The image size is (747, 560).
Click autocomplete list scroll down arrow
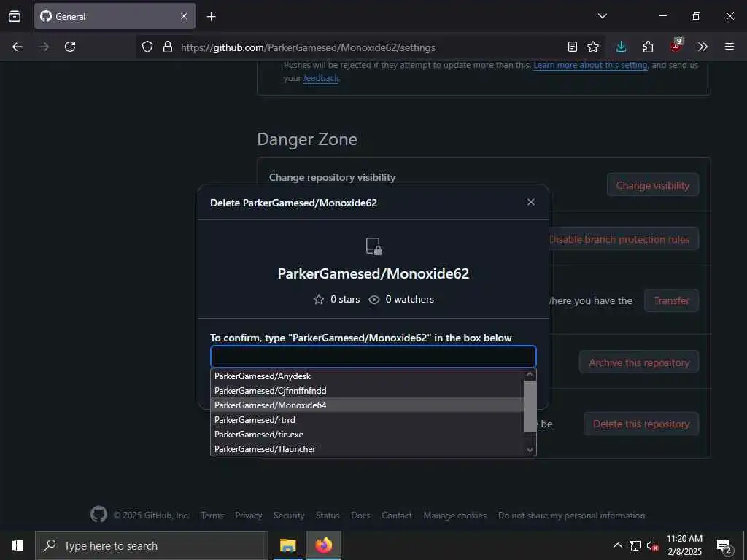pyautogui.click(x=530, y=449)
